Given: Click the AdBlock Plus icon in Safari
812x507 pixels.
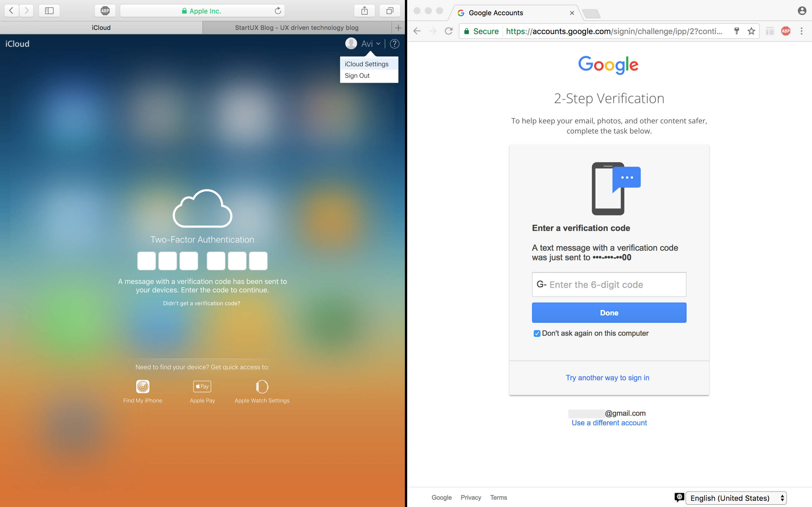Looking at the screenshot, I should [x=105, y=11].
